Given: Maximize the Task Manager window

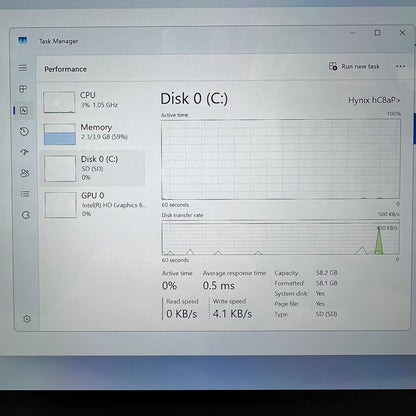Looking at the screenshot, I should (377, 33).
